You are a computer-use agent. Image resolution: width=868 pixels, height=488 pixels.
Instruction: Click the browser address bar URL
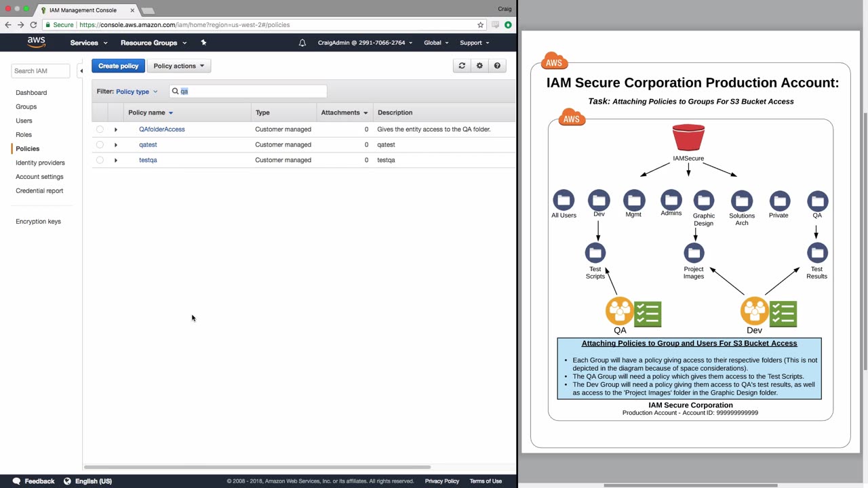(184, 24)
